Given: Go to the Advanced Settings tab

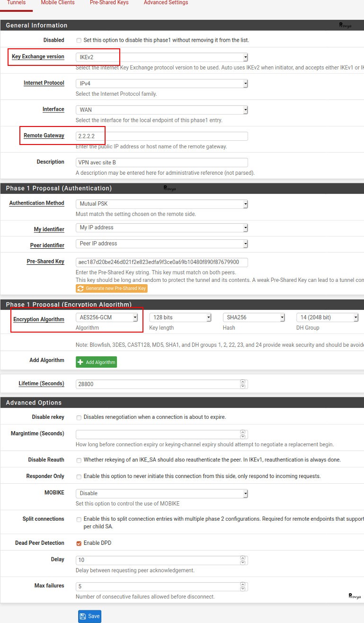Looking at the screenshot, I should [166, 3].
